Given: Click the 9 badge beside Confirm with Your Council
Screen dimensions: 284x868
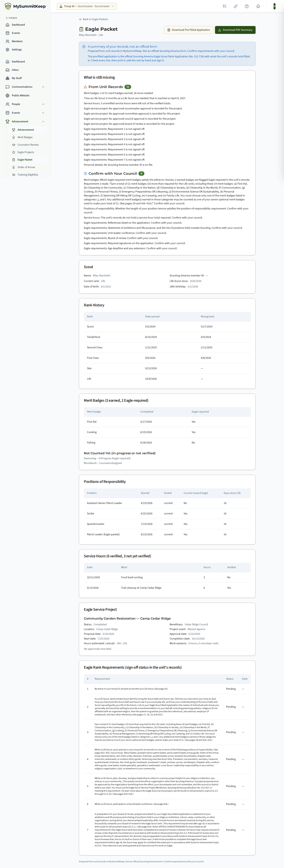Looking at the screenshot, I should point(141,174).
